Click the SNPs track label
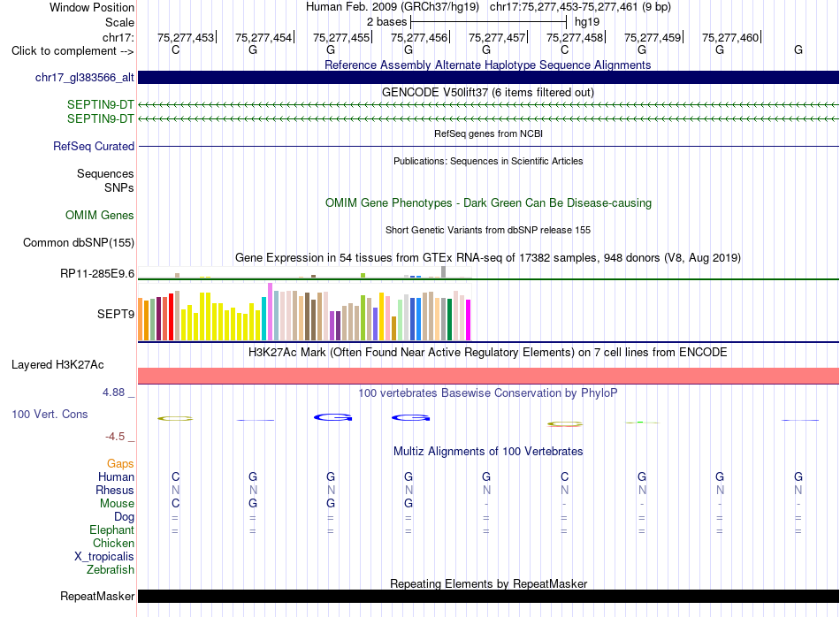Image resolution: width=840 pixels, height=617 pixels. pos(119,188)
